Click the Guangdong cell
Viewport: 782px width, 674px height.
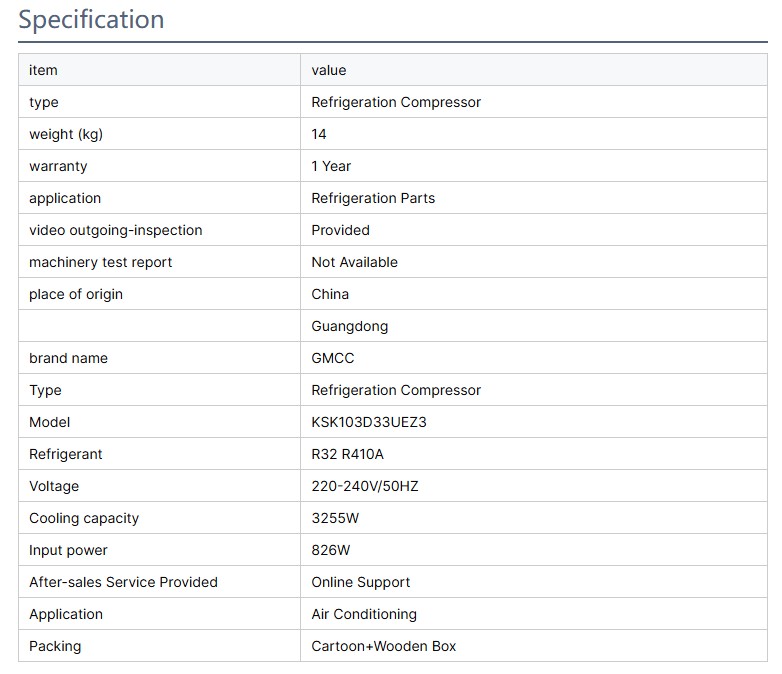tap(349, 326)
